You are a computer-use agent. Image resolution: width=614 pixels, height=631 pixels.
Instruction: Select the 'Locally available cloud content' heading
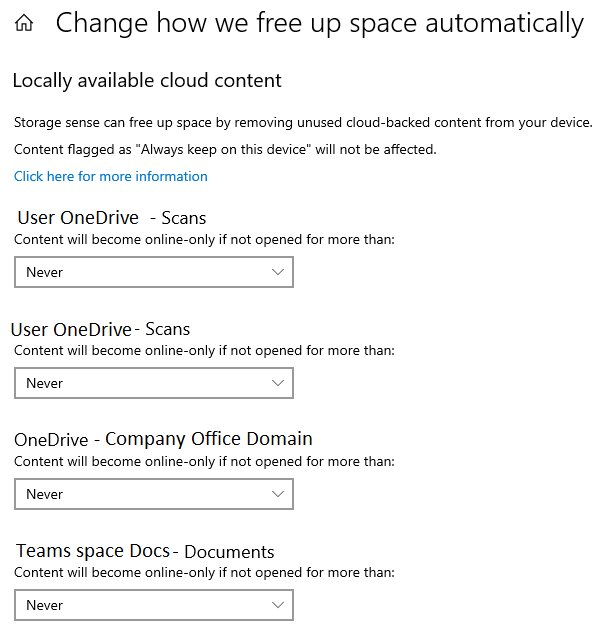[x=147, y=80]
